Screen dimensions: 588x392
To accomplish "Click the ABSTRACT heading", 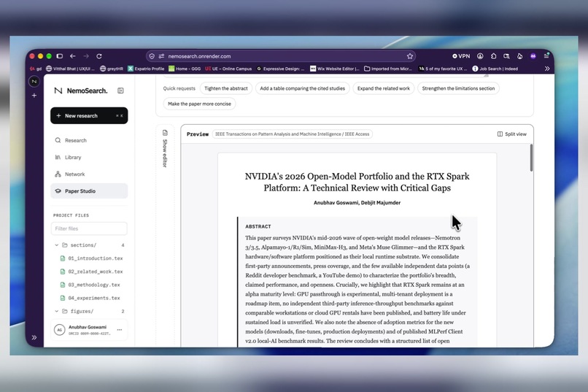I will (x=258, y=226).
